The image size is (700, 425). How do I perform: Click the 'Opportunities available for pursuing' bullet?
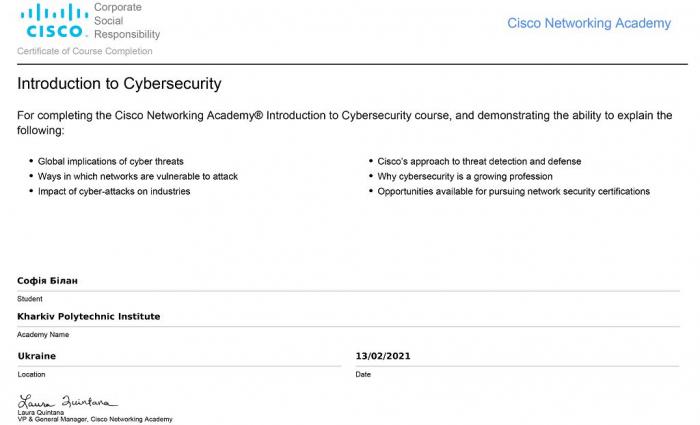(513, 191)
